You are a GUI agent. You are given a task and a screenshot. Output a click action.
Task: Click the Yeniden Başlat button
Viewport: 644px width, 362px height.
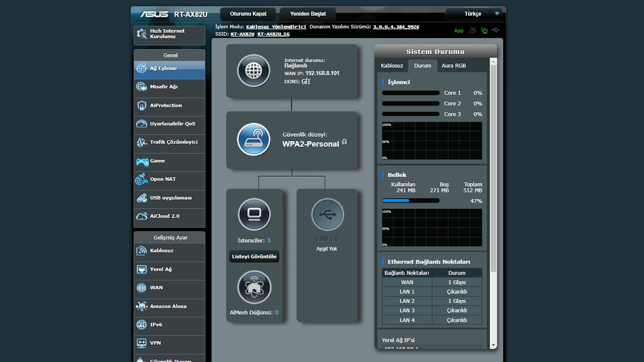pyautogui.click(x=308, y=14)
